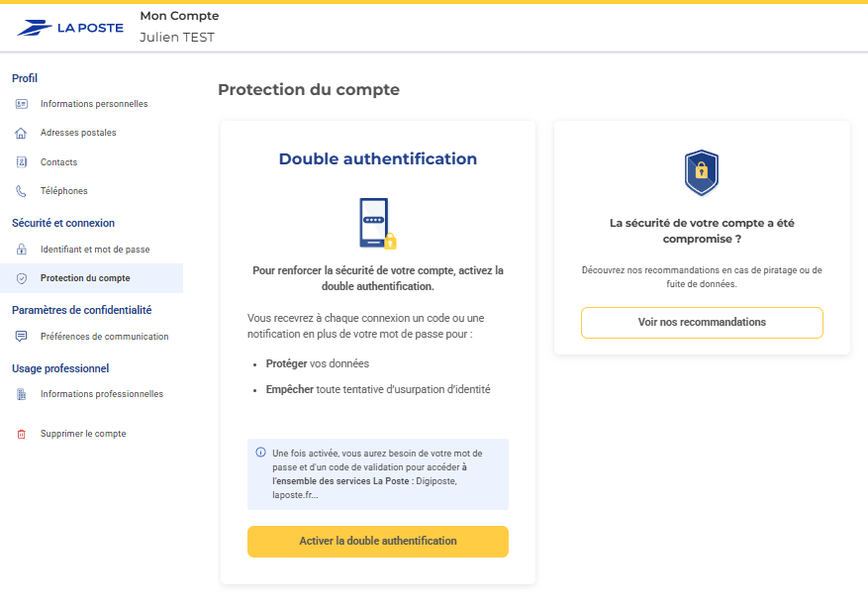Click the shield icon beside Protection du compte
The image size is (868, 610).
pyautogui.click(x=22, y=278)
